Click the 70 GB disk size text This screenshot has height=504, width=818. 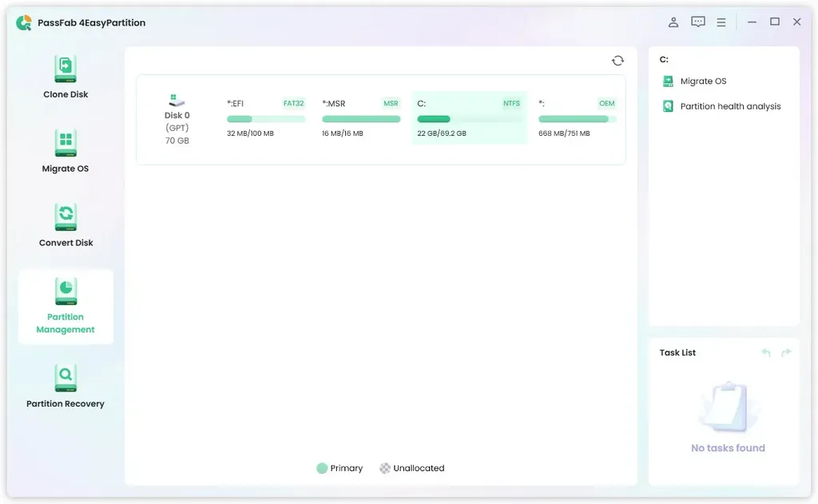tap(177, 141)
